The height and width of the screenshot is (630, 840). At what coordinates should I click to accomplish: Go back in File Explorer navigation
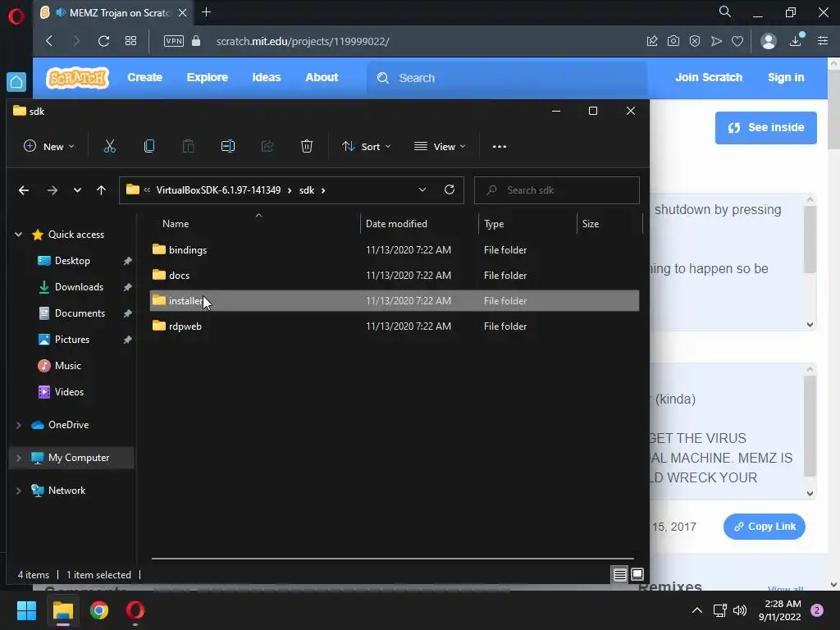tap(24, 190)
